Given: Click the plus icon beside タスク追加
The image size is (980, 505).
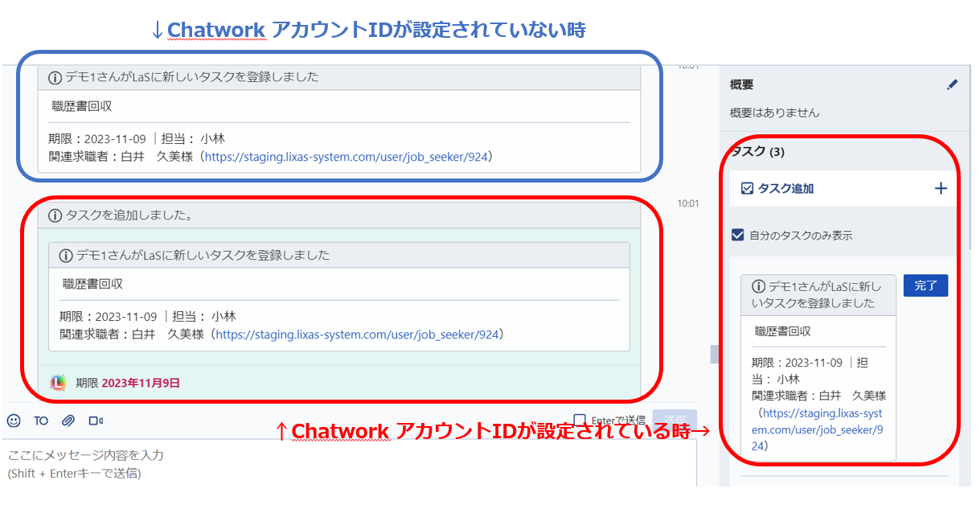Looking at the screenshot, I should tap(941, 188).
